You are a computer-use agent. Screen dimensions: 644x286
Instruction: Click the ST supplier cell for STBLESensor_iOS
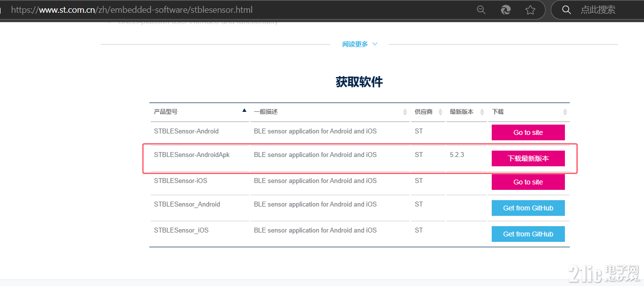coord(419,230)
